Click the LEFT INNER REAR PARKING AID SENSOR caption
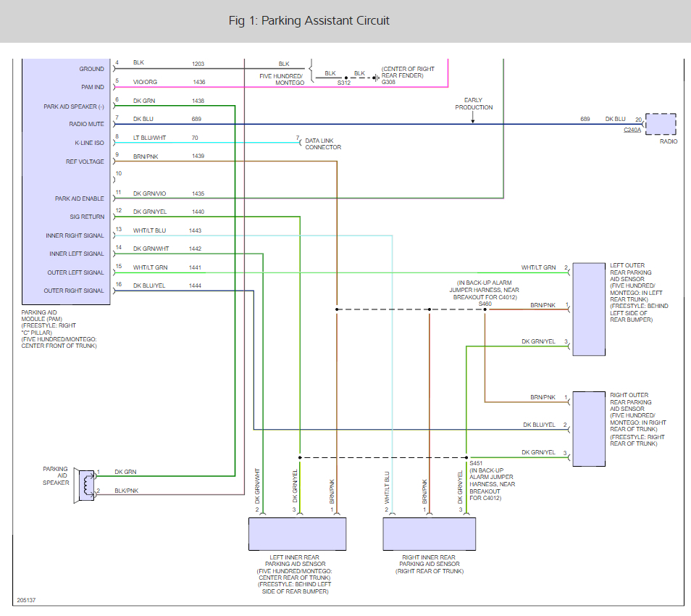 (295, 574)
